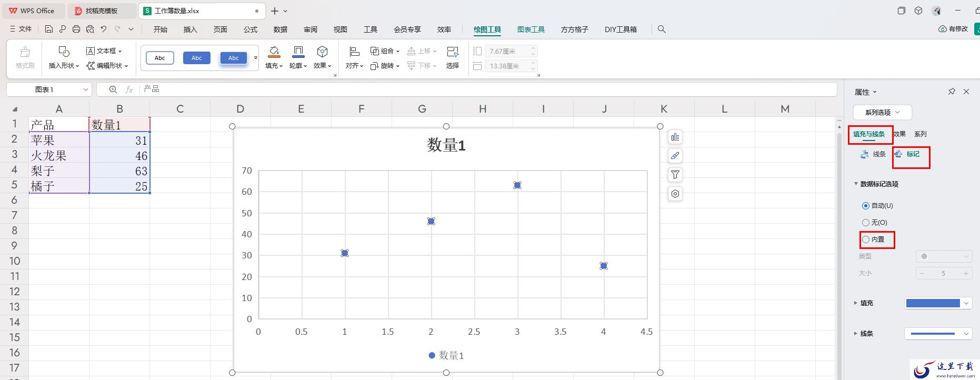Select the Built-in (内置) marker option
980x380 pixels.
point(865,239)
